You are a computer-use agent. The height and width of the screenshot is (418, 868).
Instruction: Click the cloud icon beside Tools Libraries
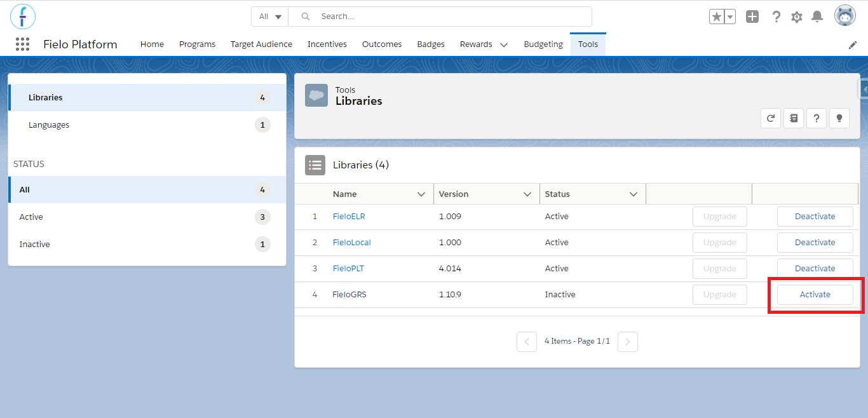click(x=316, y=95)
